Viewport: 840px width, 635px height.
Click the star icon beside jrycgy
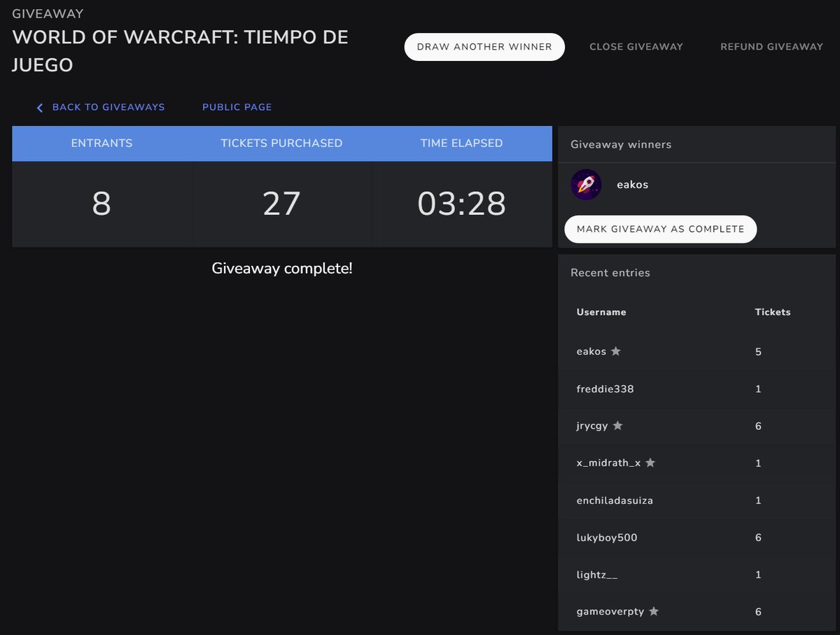tap(618, 426)
